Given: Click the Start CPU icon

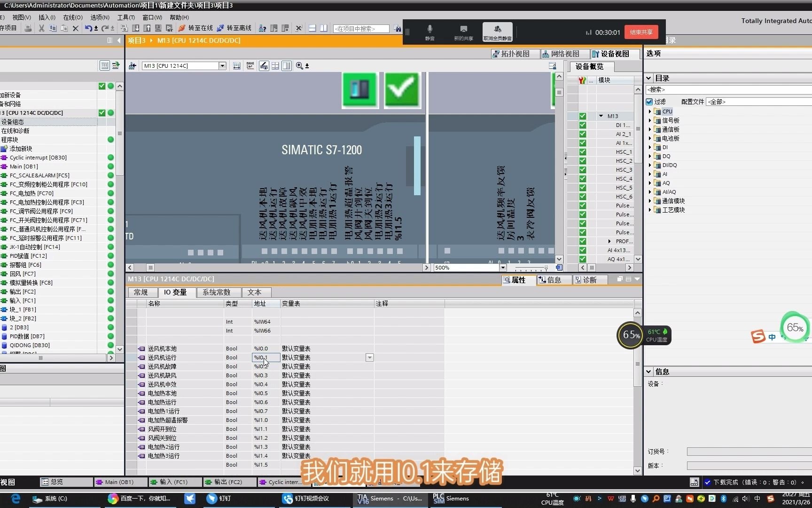Looking at the screenshot, I should (274, 28).
